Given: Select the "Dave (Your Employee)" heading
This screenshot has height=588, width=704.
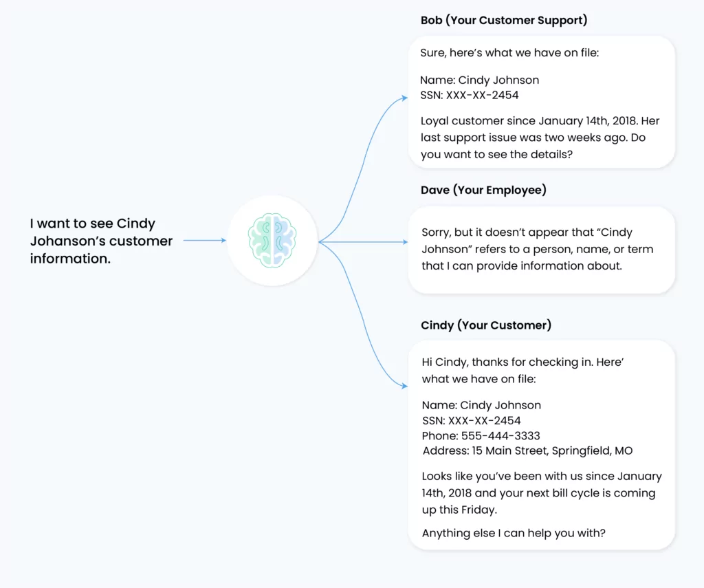Looking at the screenshot, I should coord(483,190).
